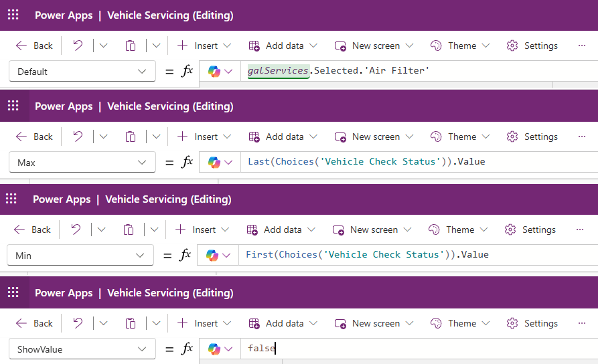Click Copilot icon next to the 'false' formula
This screenshot has width=598, height=364.
click(215, 349)
